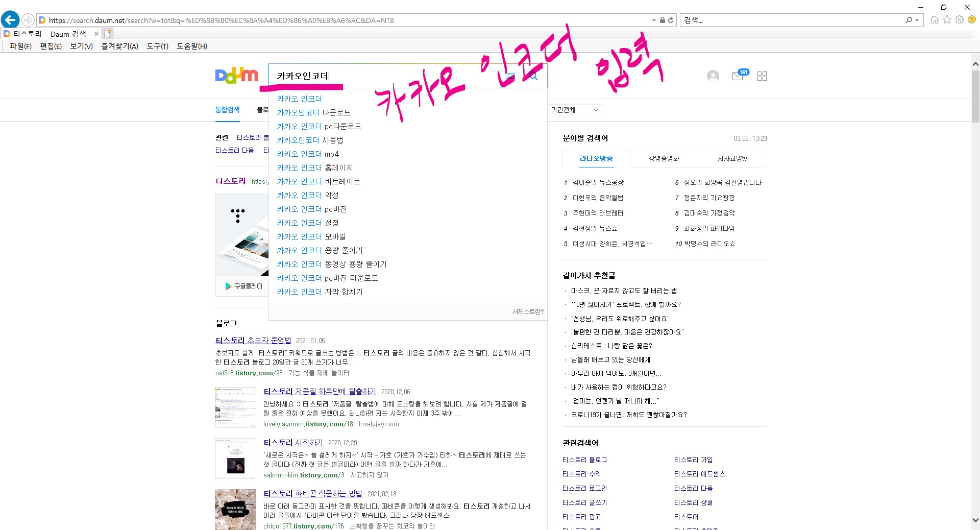
Task: Open the browser search provider dropdown arrow
Action: (x=917, y=20)
